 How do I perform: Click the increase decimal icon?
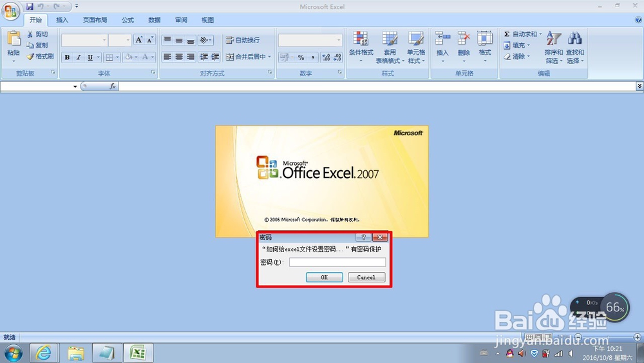tap(326, 57)
